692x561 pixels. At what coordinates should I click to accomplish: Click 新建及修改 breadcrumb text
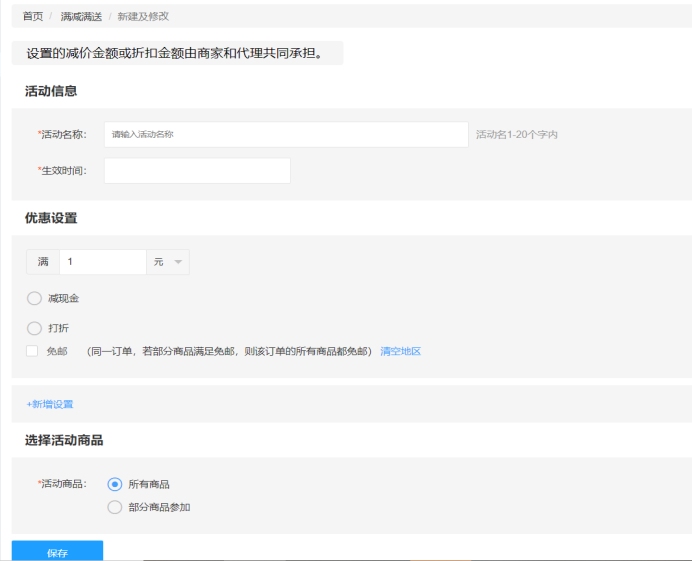[x=143, y=16]
